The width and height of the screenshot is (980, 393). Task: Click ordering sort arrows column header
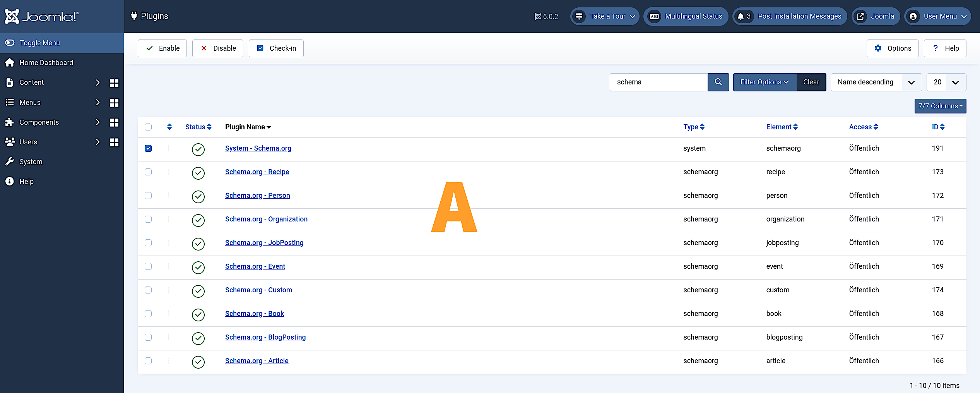click(169, 127)
